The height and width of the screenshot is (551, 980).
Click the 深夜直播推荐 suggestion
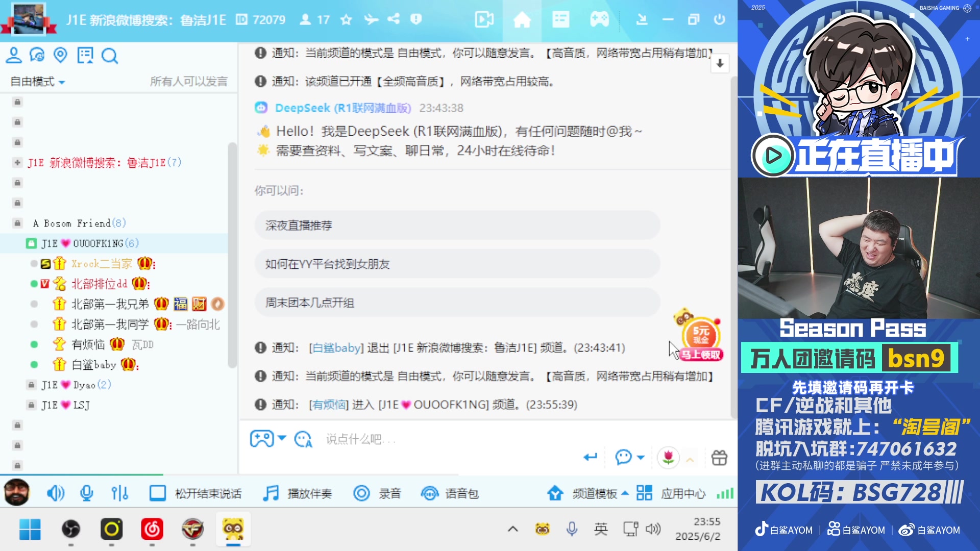(457, 226)
